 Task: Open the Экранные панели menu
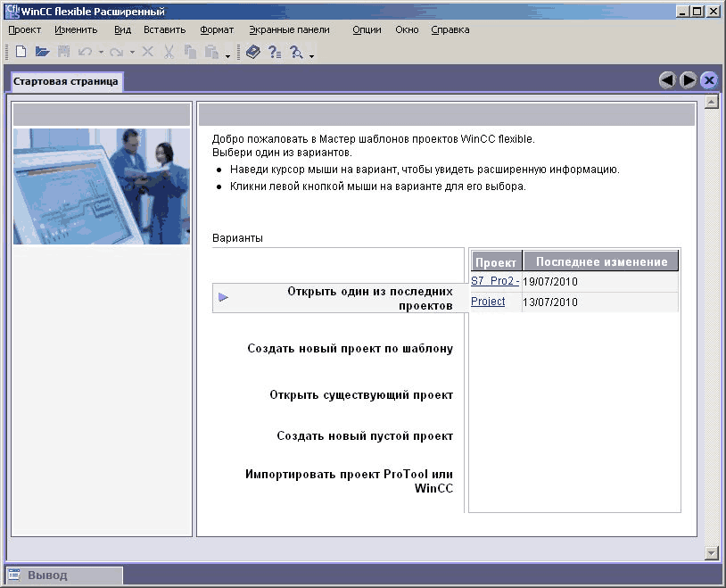pyautogui.click(x=289, y=29)
